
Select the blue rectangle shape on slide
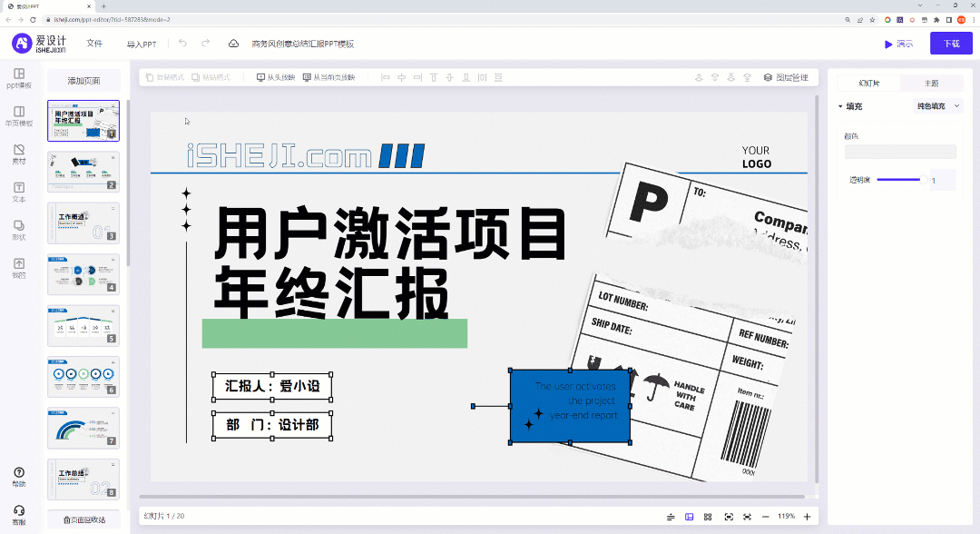tap(570, 407)
